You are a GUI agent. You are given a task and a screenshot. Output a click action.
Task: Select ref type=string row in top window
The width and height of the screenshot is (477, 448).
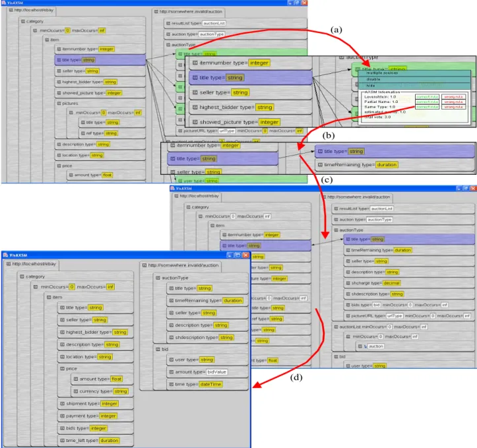pyautogui.click(x=112, y=133)
